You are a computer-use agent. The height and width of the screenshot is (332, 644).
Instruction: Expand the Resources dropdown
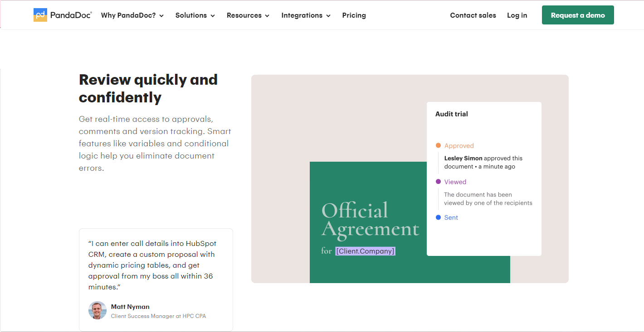248,15
